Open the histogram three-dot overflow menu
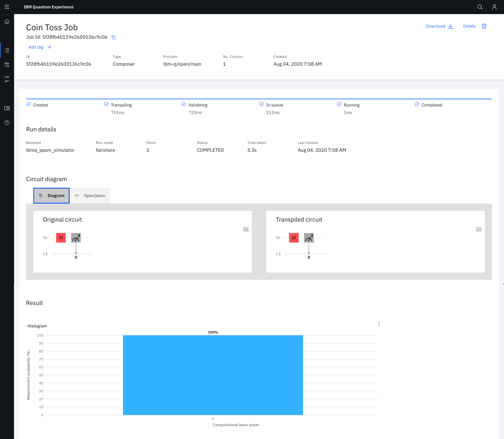The height and width of the screenshot is (439, 504). (x=379, y=323)
